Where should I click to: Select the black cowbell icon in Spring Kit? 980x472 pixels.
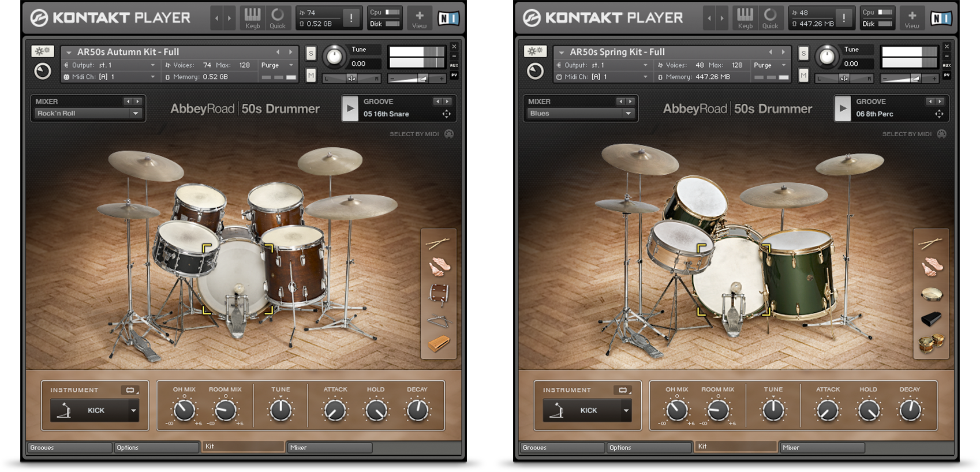[931, 319]
